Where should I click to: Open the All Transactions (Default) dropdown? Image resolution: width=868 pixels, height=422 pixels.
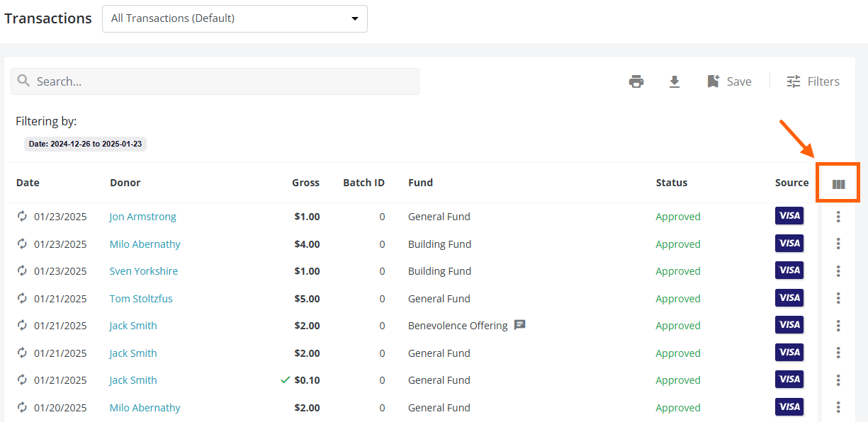tap(234, 18)
